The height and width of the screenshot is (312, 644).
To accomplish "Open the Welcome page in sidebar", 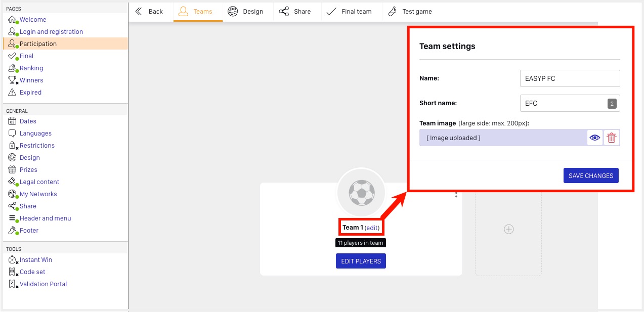I will [32, 20].
